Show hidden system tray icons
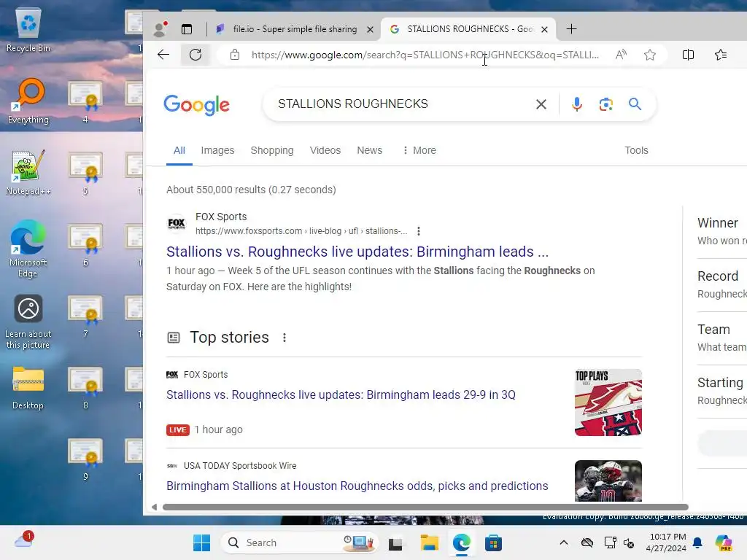Viewport: 747px width, 560px height. [564, 542]
